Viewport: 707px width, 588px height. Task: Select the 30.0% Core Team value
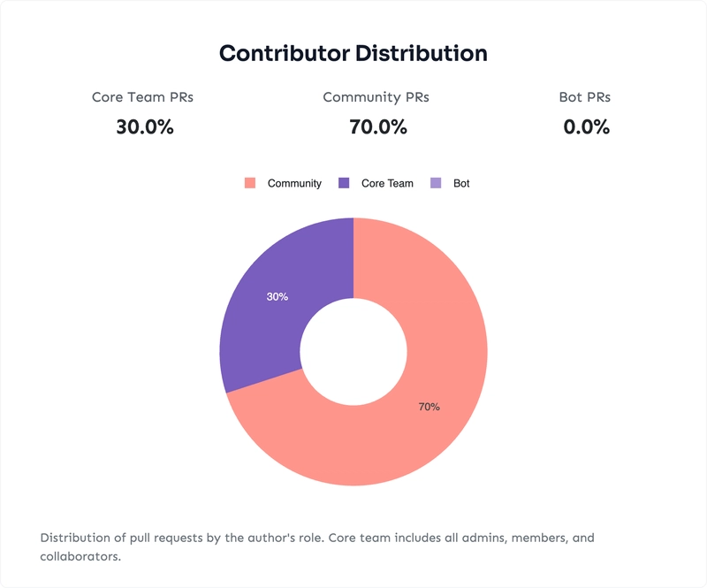[144, 126]
